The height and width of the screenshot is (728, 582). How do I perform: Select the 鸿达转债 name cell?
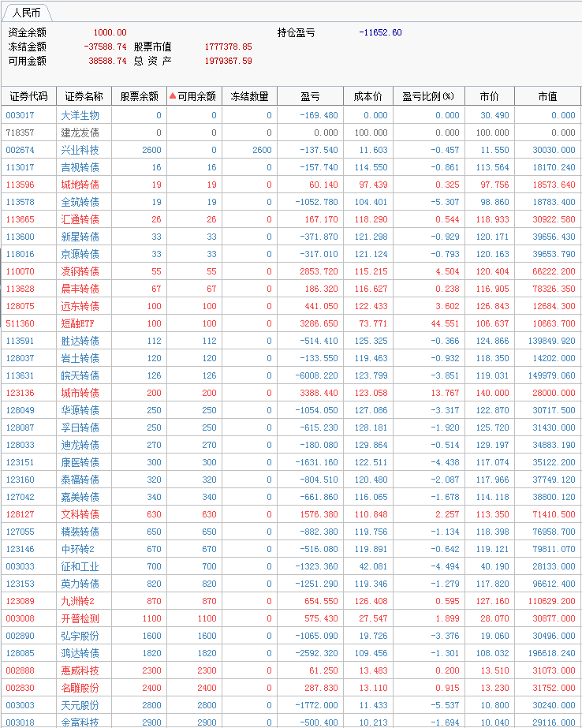coord(80,653)
